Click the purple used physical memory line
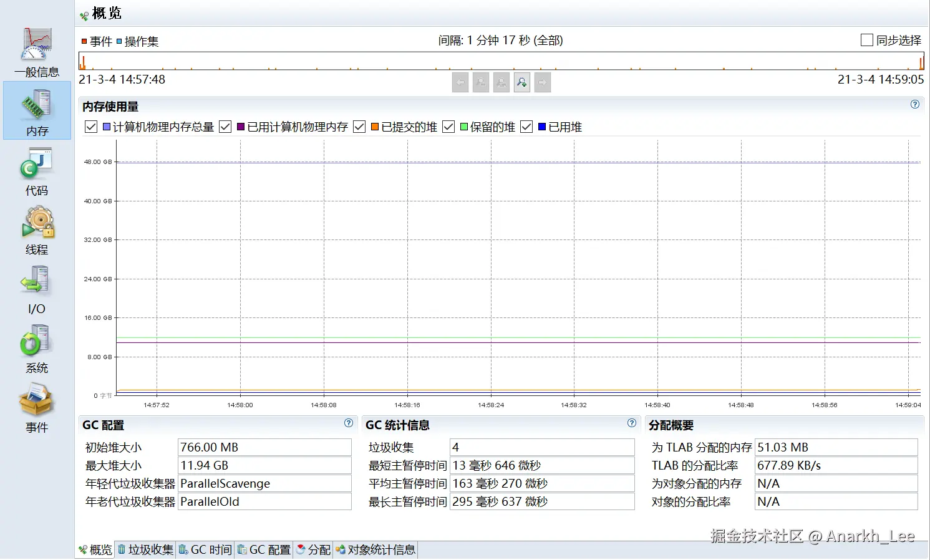Screen dimensions: 930x560 click(518, 342)
